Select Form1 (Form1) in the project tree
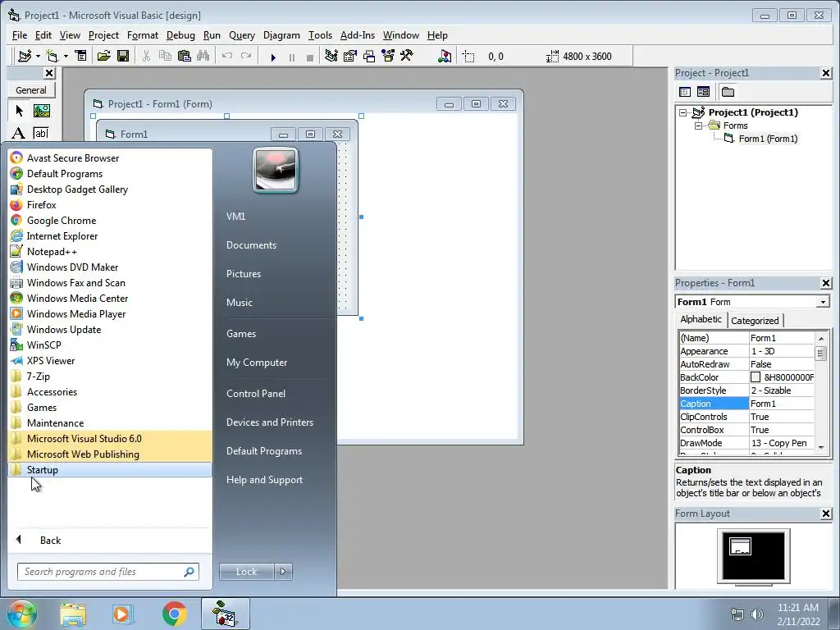Image resolution: width=840 pixels, height=630 pixels. (x=768, y=139)
